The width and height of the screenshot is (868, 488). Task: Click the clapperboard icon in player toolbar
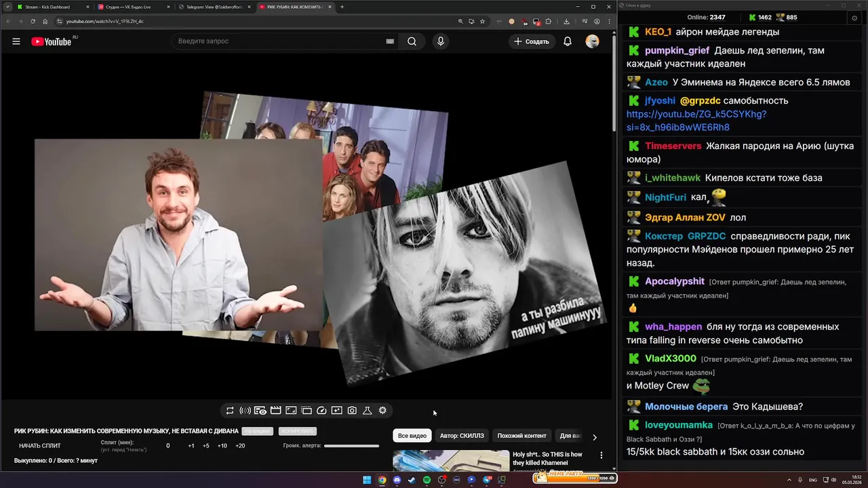coord(276,411)
